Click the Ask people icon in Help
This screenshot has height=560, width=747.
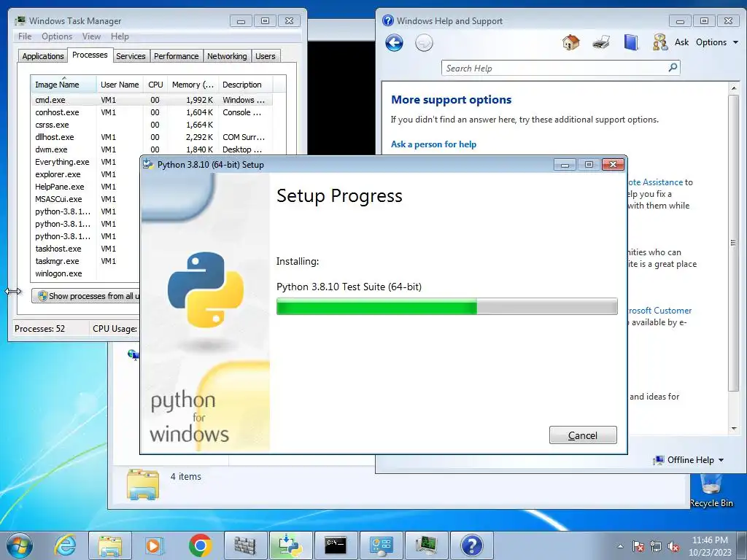[x=659, y=42]
